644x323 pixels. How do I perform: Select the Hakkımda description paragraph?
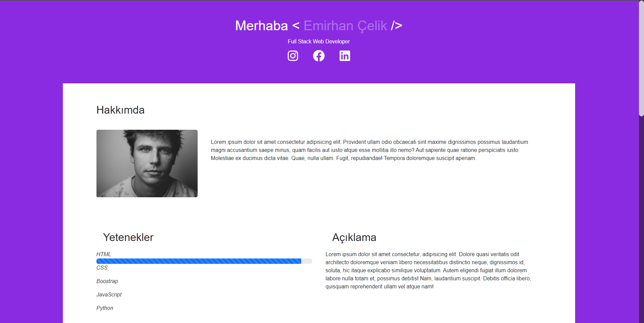tap(369, 150)
